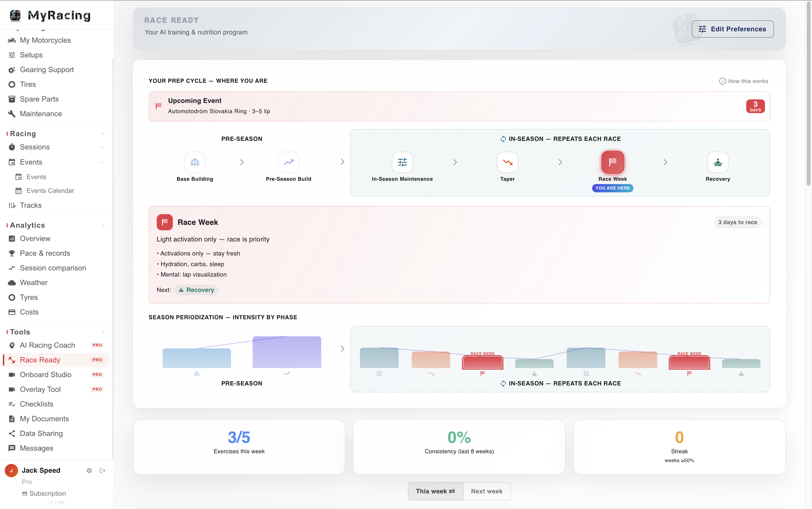The image size is (812, 509).
Task: Select the Taper phase icon
Action: pos(507,162)
